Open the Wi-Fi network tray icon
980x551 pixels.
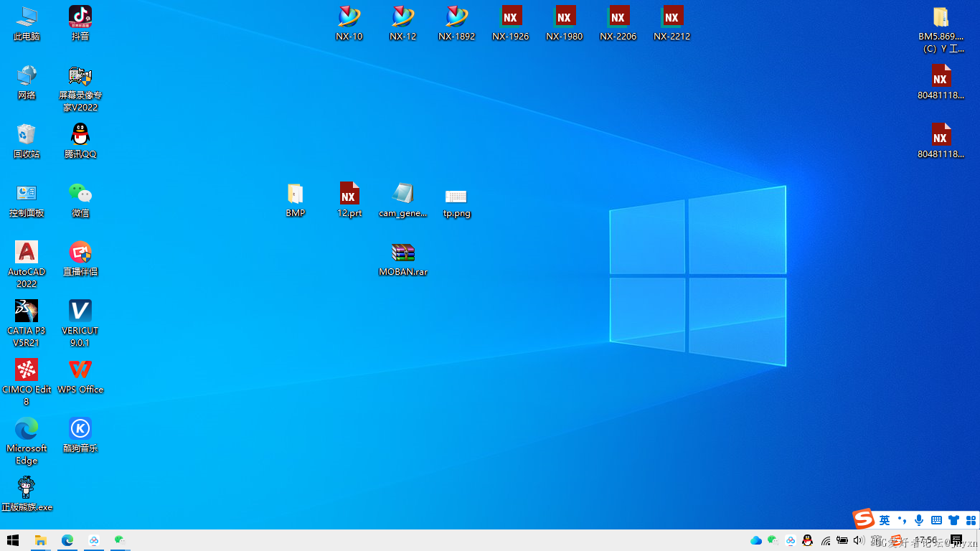[825, 540]
